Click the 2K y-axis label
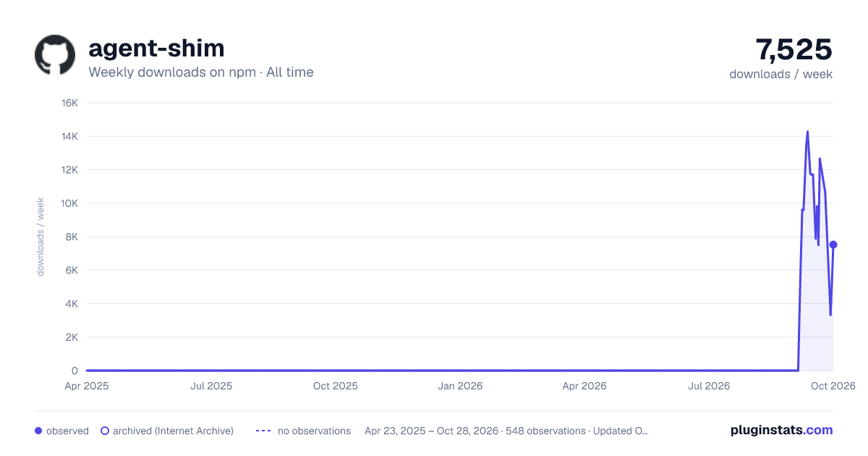Screen dimensions: 868x456 (x=73, y=337)
